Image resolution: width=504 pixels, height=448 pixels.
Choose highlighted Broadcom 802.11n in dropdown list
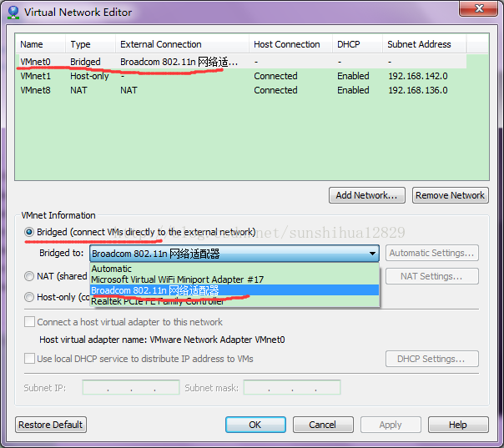pyautogui.click(x=234, y=290)
